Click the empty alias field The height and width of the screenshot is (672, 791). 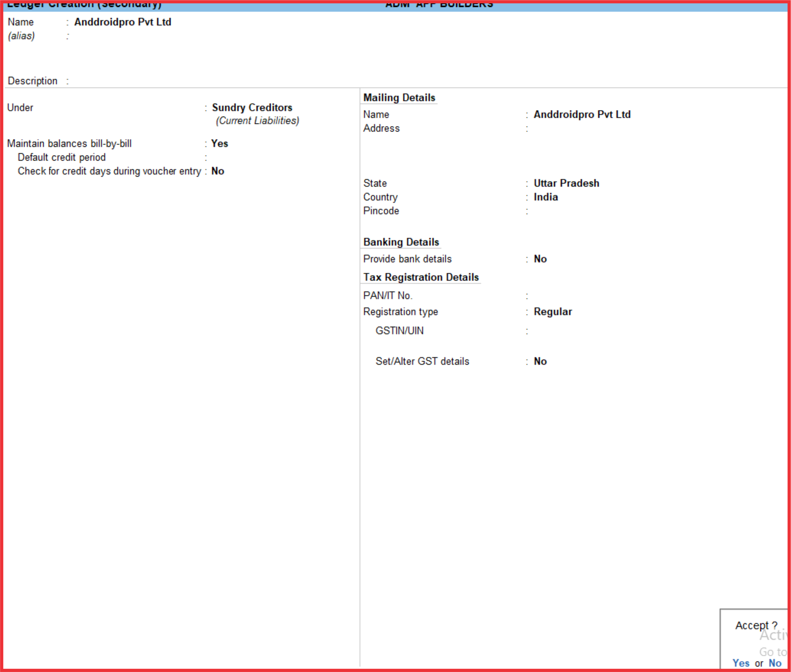tap(114, 36)
